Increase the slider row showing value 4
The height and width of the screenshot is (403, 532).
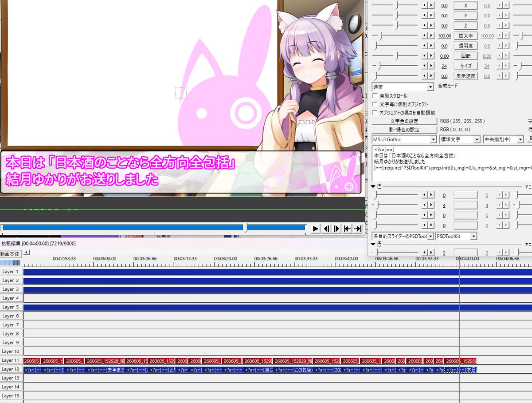[431, 205]
